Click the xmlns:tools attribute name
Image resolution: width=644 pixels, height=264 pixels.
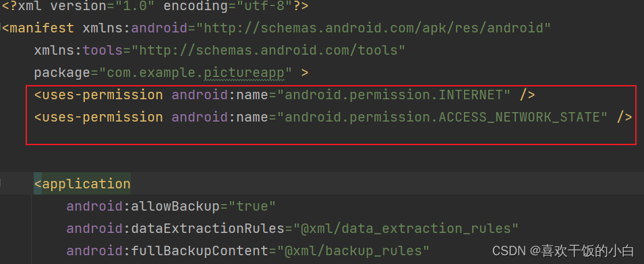(78, 50)
